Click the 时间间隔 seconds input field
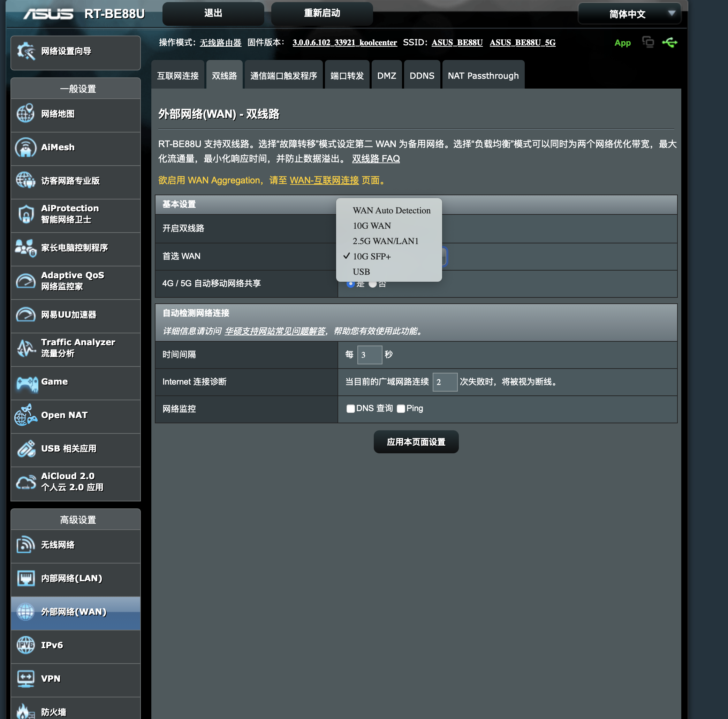This screenshot has height=719, width=728. [370, 355]
